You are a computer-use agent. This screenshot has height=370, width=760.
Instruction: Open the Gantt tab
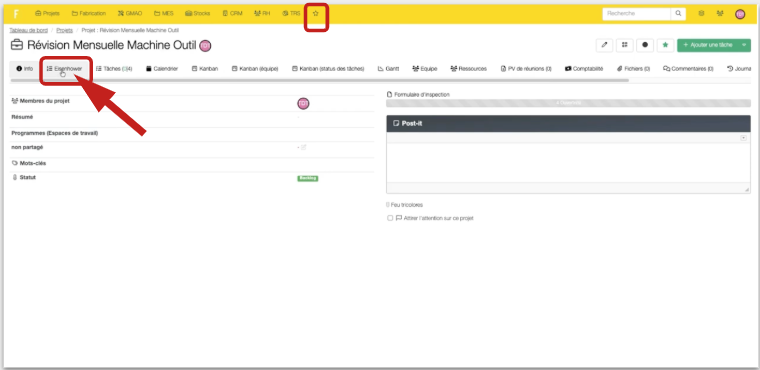[x=388, y=69]
